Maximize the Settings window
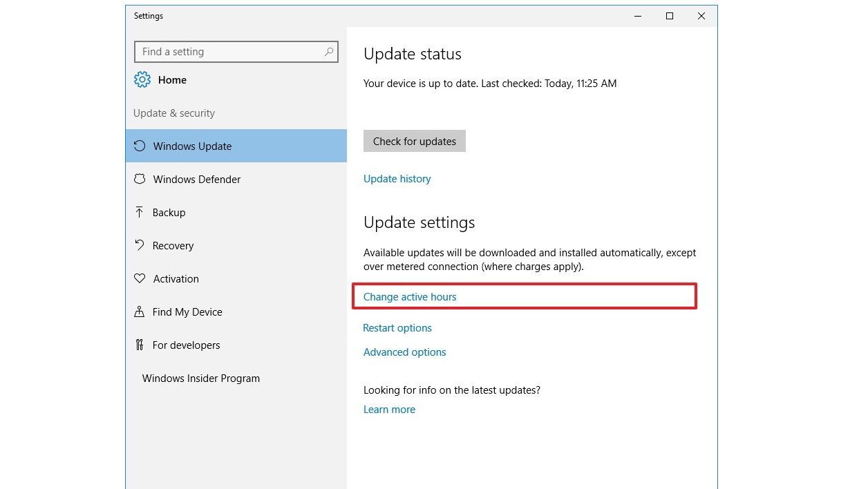Screen dimensions: 868x489 (669, 16)
